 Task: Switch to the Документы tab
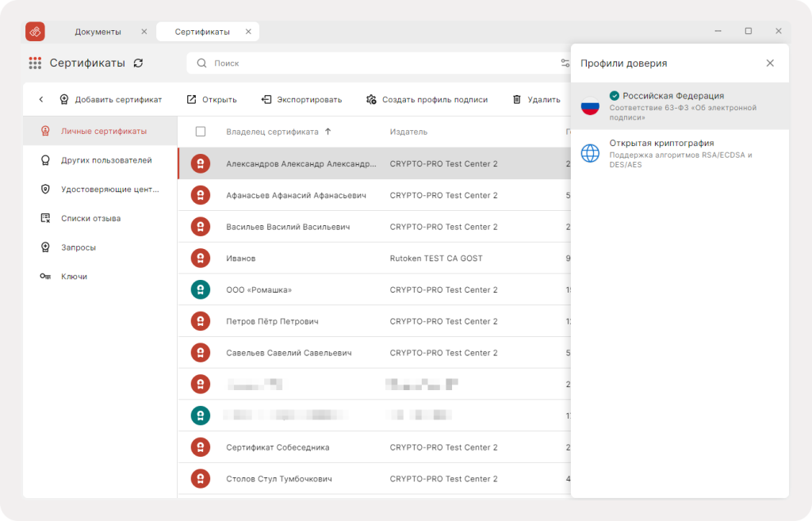pyautogui.click(x=98, y=32)
